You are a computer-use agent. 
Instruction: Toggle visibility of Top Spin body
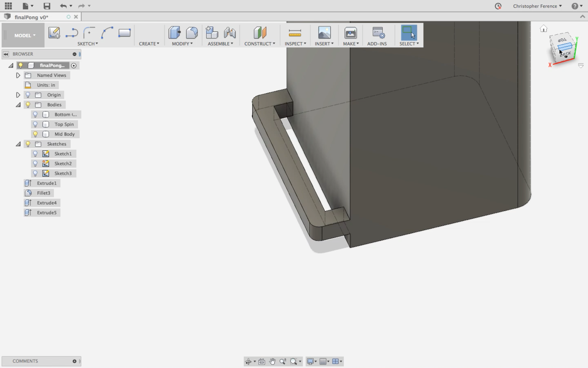[35, 124]
